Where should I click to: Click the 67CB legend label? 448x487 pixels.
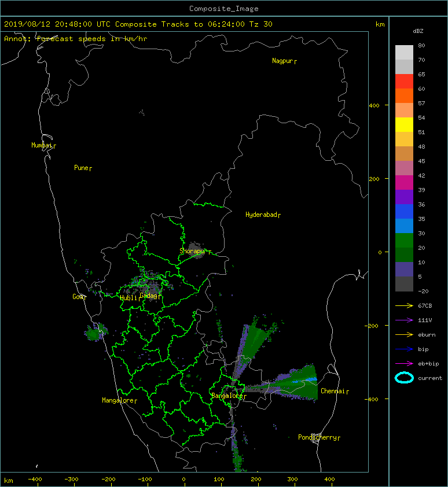tap(425, 305)
